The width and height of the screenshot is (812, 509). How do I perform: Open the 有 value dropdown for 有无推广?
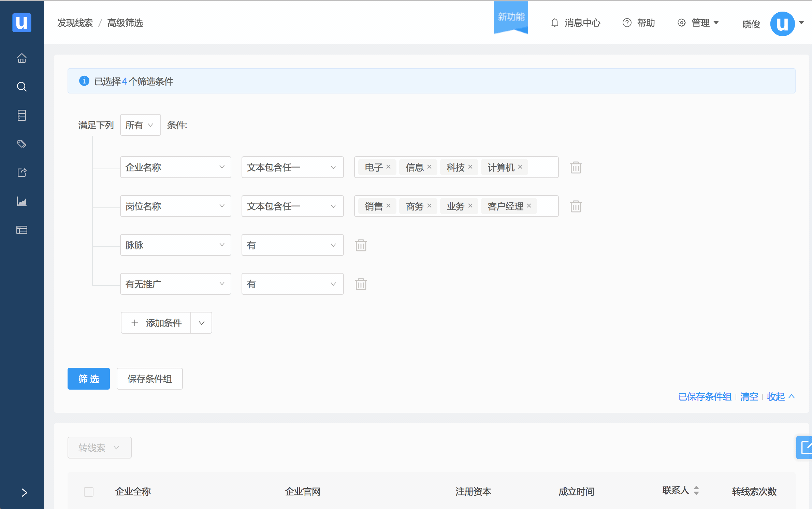tap(292, 284)
